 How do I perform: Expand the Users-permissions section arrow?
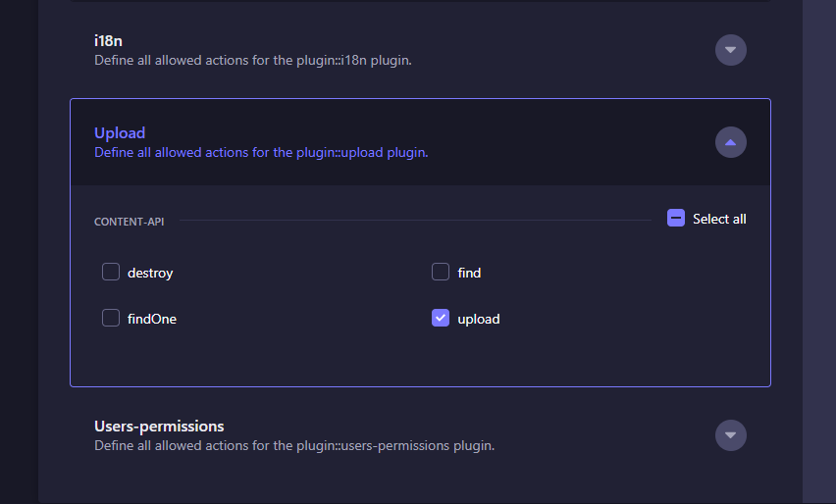pyautogui.click(x=730, y=435)
